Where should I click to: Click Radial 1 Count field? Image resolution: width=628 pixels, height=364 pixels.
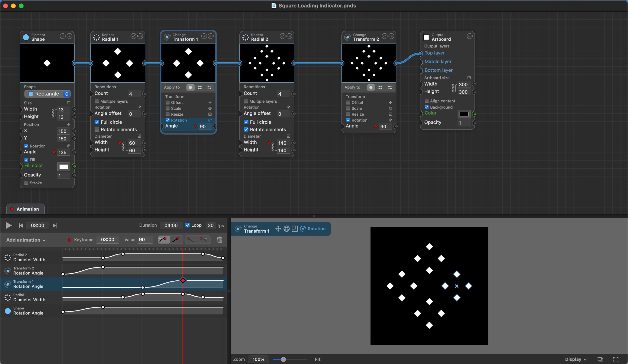pyautogui.click(x=134, y=94)
